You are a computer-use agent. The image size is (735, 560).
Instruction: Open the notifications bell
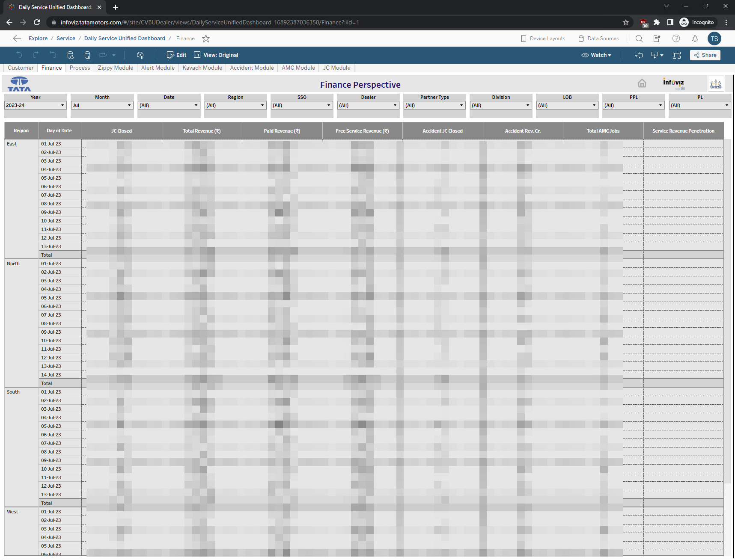point(695,39)
